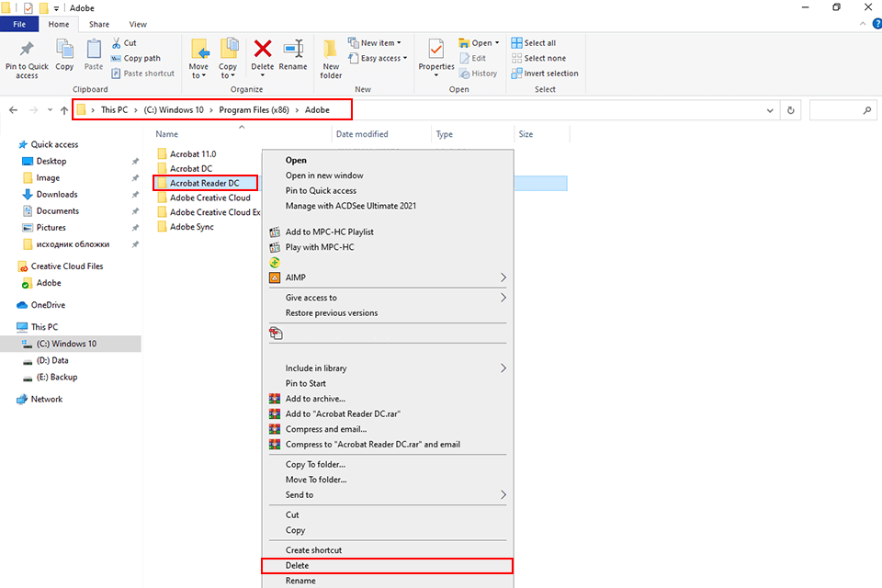Click Select all in the ribbon
Image resolution: width=882 pixels, height=588 pixels.
(x=533, y=43)
